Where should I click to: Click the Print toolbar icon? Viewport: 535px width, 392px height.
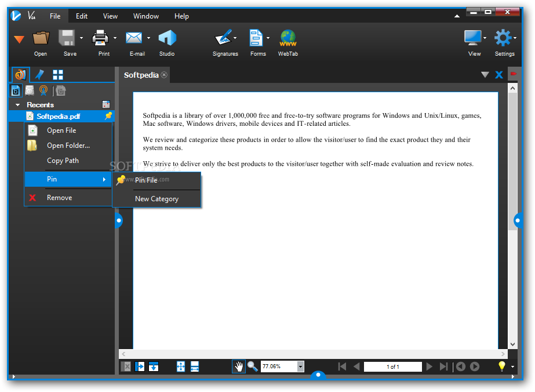point(100,38)
